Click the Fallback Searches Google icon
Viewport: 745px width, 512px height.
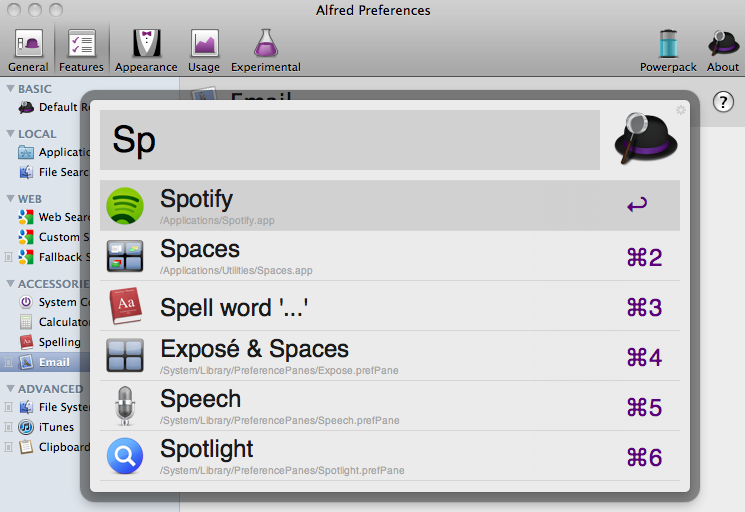pyautogui.click(x=26, y=257)
